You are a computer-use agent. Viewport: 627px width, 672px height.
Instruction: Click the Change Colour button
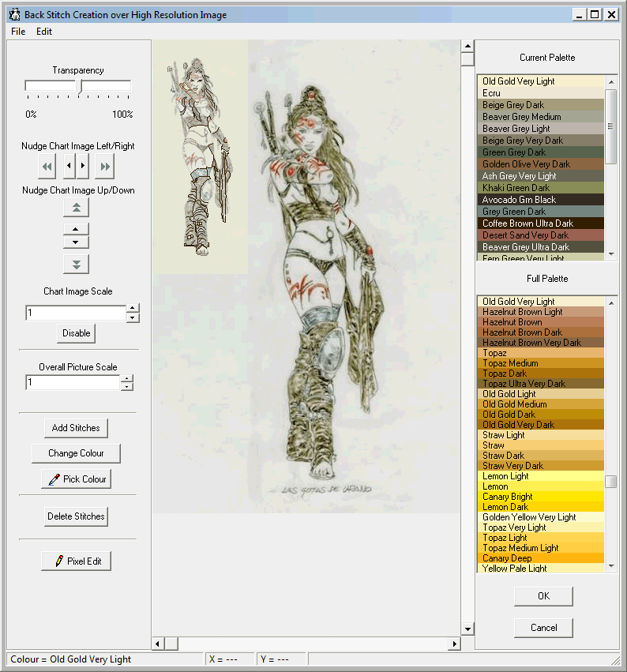(x=76, y=453)
